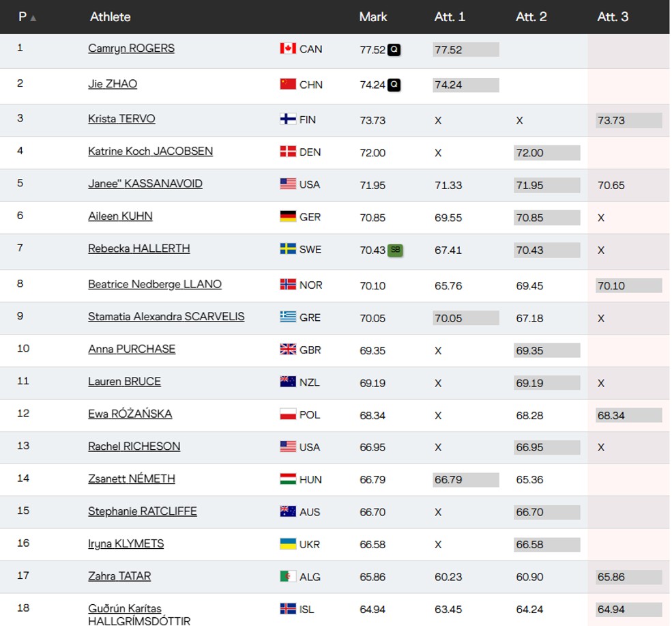Click the Q qualified badge for Camryn Rogers
The image size is (672, 626).
[394, 50]
